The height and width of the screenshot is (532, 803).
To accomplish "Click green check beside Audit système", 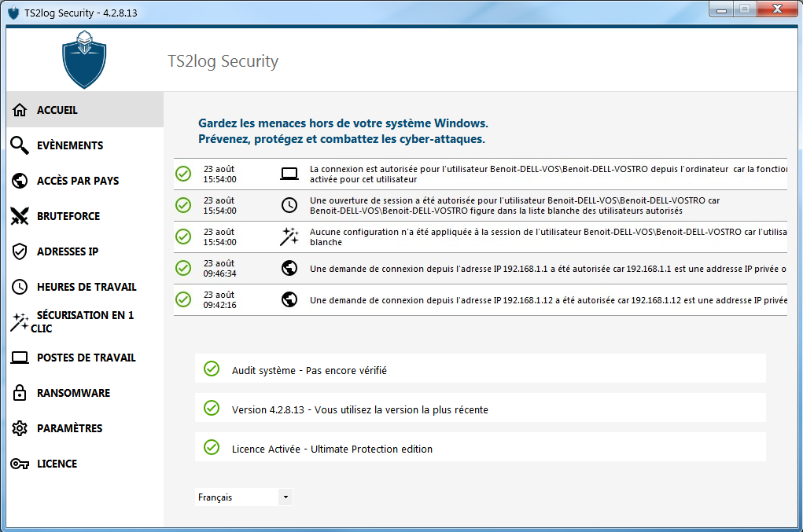I will click(212, 369).
